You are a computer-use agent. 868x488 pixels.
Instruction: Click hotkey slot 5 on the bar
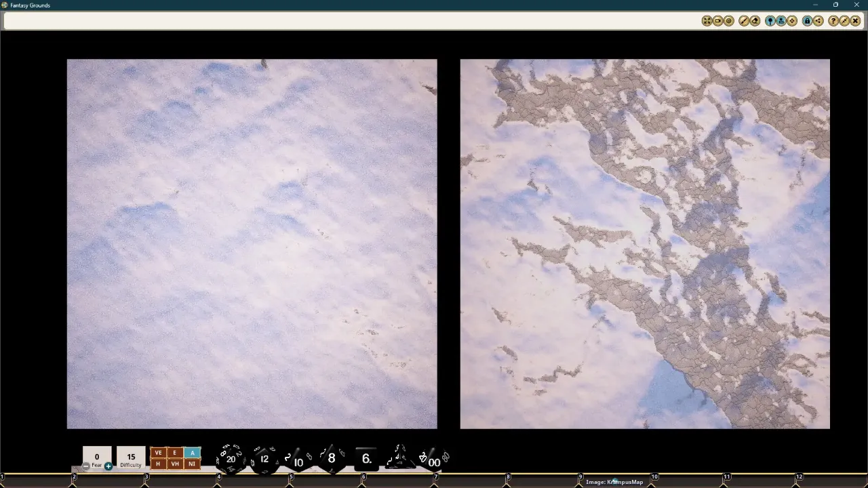coord(326,481)
